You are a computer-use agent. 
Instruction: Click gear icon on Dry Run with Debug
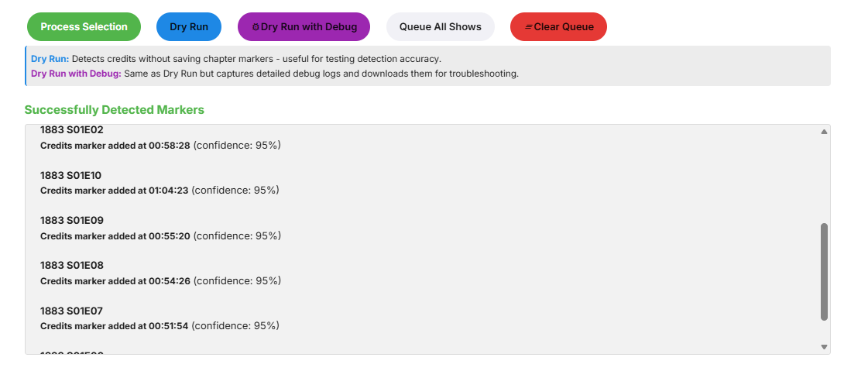pos(256,27)
